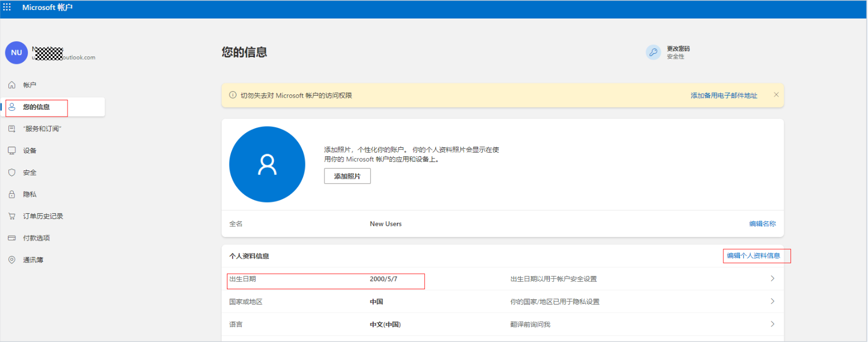Click the monitor icon beside 设备
868x342 pixels.
point(12,150)
